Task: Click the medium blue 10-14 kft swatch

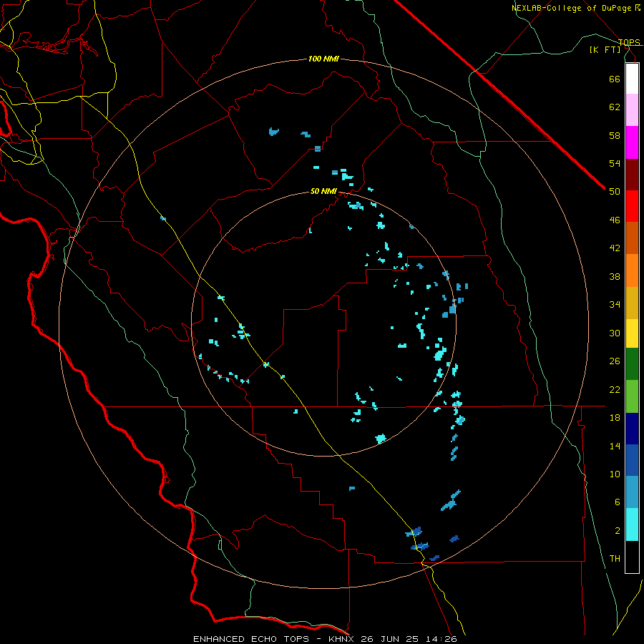Action: click(x=632, y=460)
